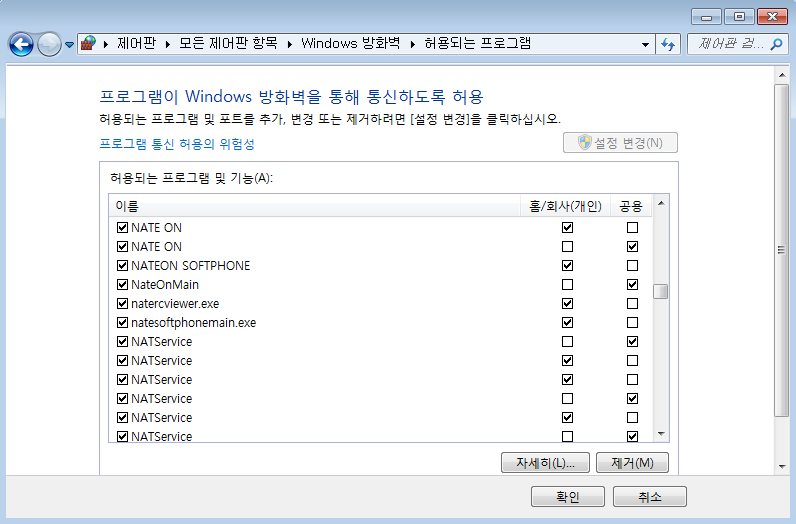
Task: Click the 설정 변경(N) button
Action: pyautogui.click(x=620, y=143)
